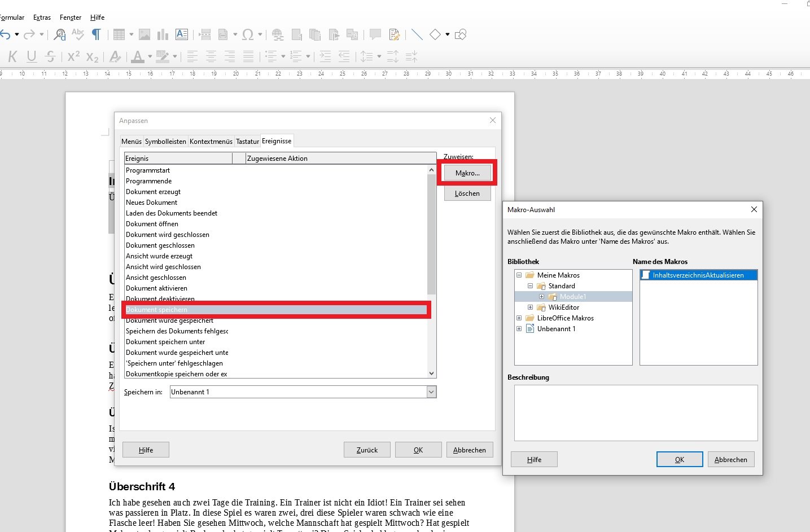The image size is (810, 532).
Task: Toggle Strikethrough formatting
Action: pyautogui.click(x=50, y=56)
